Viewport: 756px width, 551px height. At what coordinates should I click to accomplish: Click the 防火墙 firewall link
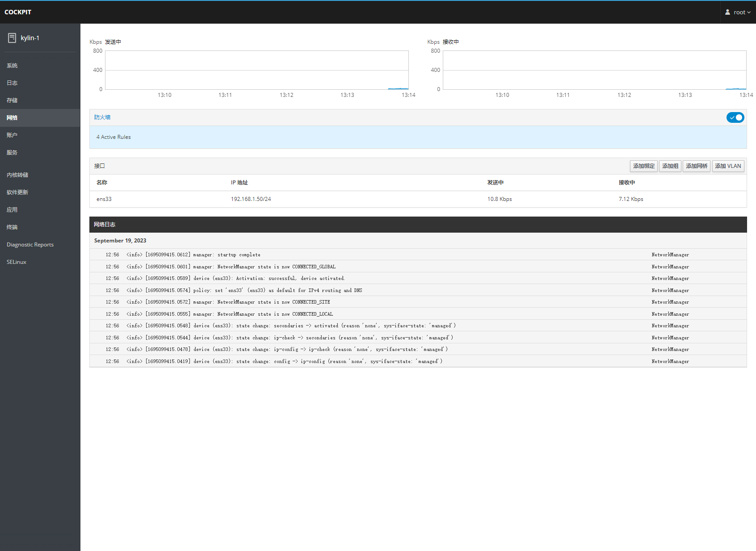tap(102, 117)
